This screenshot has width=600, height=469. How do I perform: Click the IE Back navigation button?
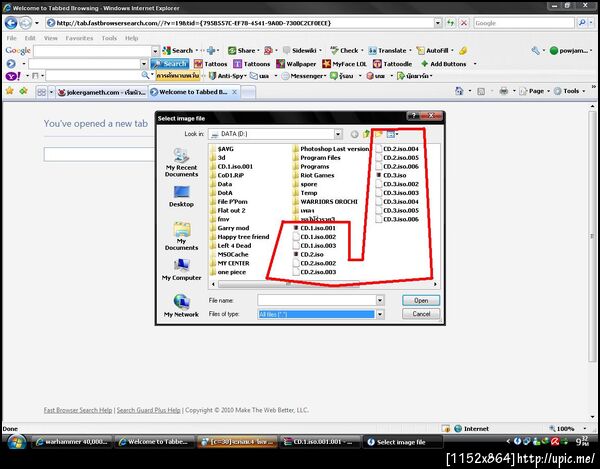click(11, 23)
